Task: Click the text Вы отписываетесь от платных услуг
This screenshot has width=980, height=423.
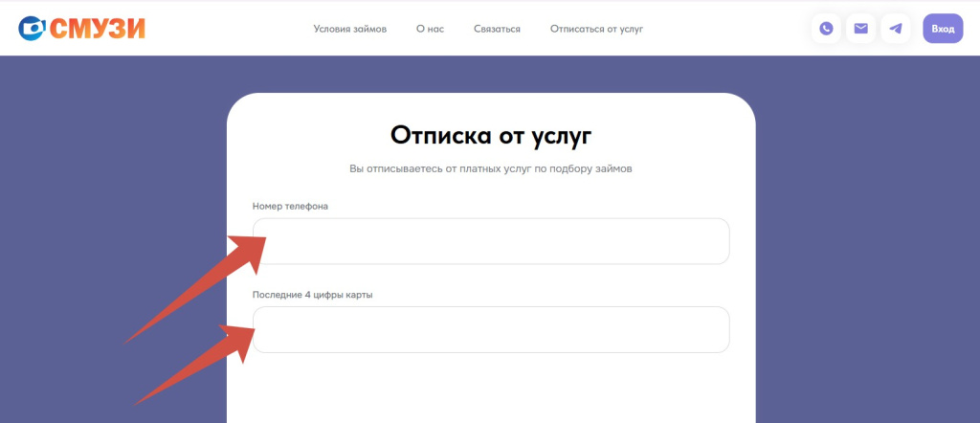Action: (x=440, y=169)
